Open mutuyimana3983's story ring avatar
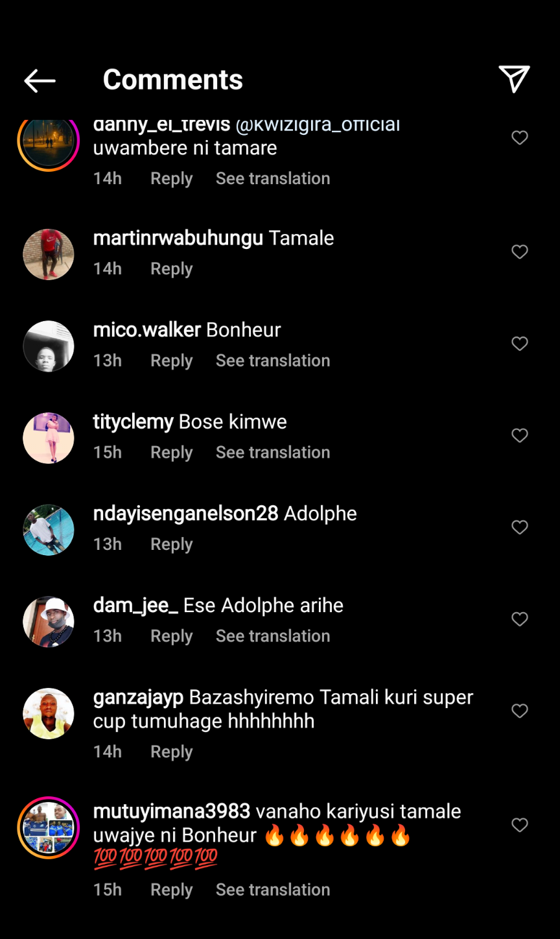 [x=49, y=827]
